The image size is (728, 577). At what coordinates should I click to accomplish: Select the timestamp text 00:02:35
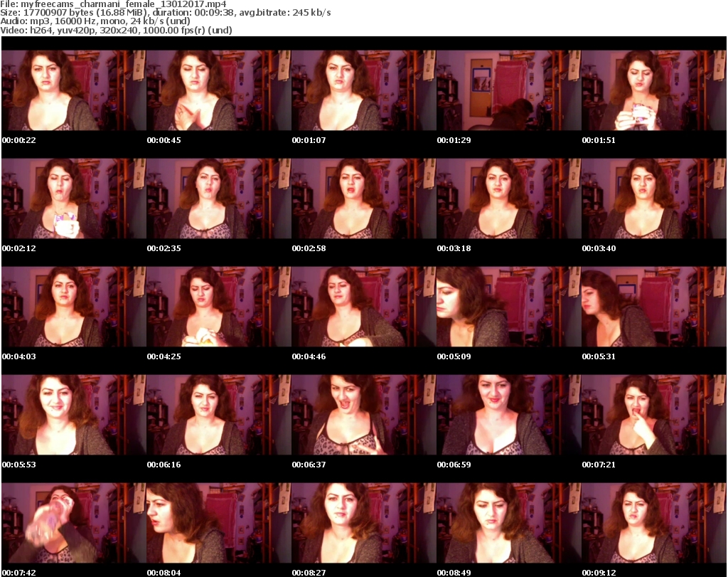164,248
